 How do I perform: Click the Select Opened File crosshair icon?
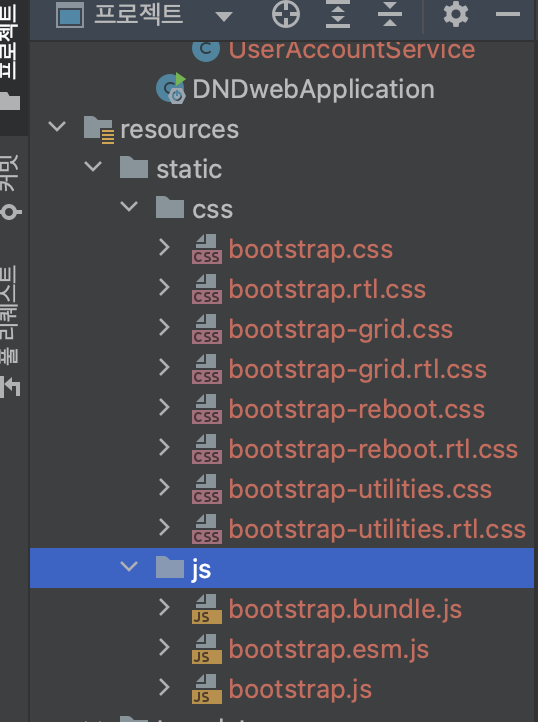click(x=286, y=14)
